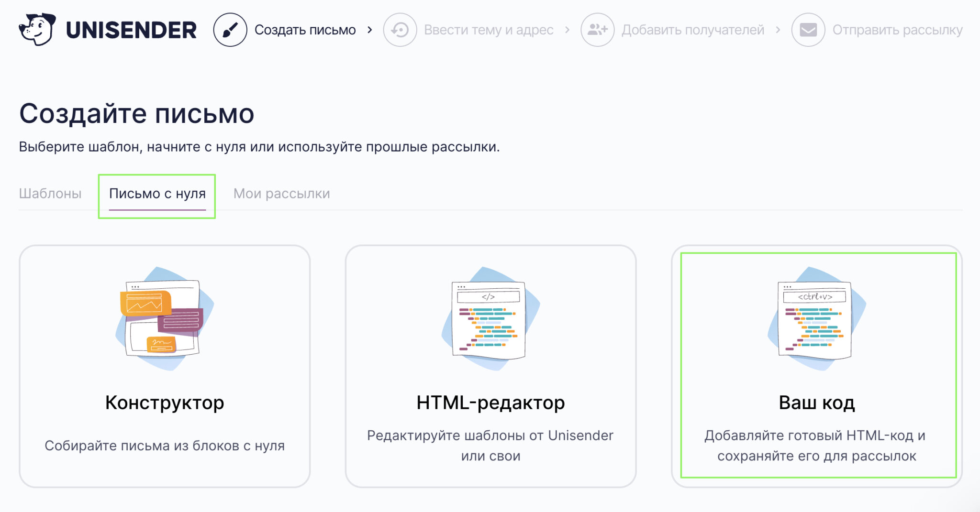980x512 pixels.
Task: Click the envelope icon for Отправить рассылку
Action: tap(808, 30)
